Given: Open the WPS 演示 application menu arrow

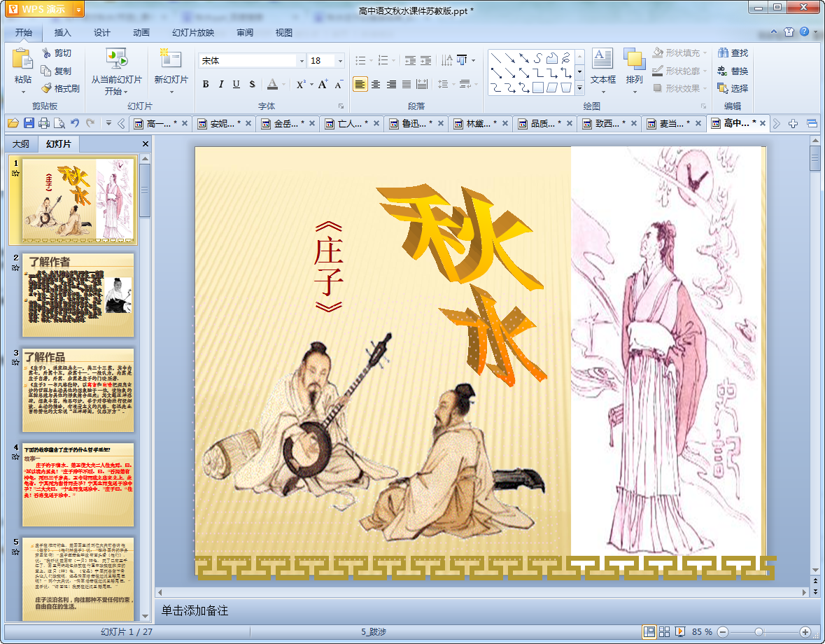Looking at the screenshot, I should click(x=78, y=10).
